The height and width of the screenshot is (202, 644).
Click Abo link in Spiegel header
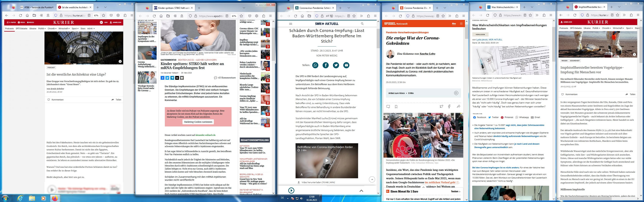(x=454, y=24)
